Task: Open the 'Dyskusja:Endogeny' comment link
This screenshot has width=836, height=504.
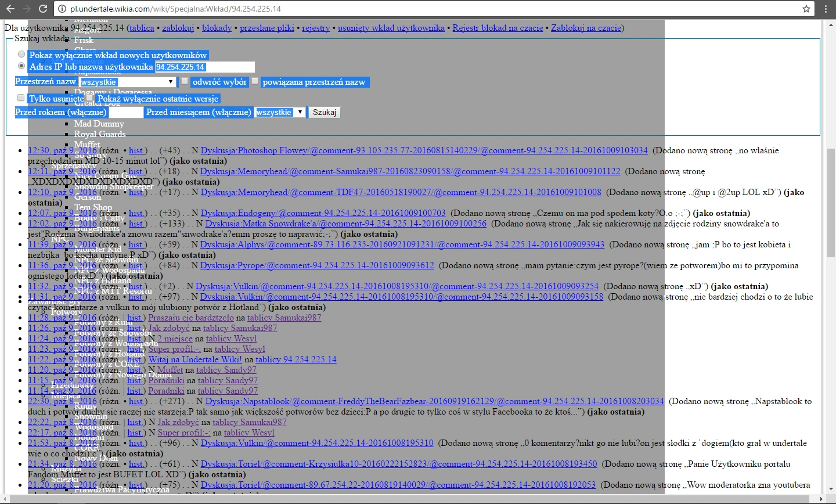Action: coord(323,213)
